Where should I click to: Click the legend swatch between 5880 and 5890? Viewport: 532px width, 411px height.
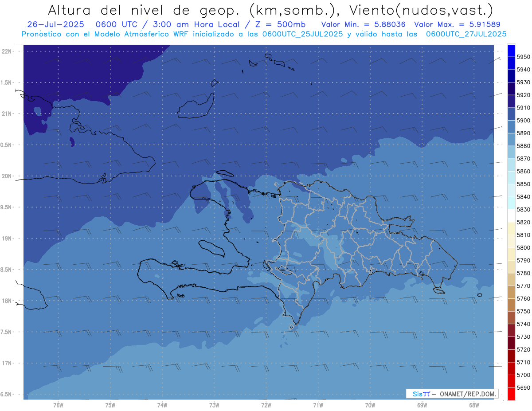click(511, 140)
